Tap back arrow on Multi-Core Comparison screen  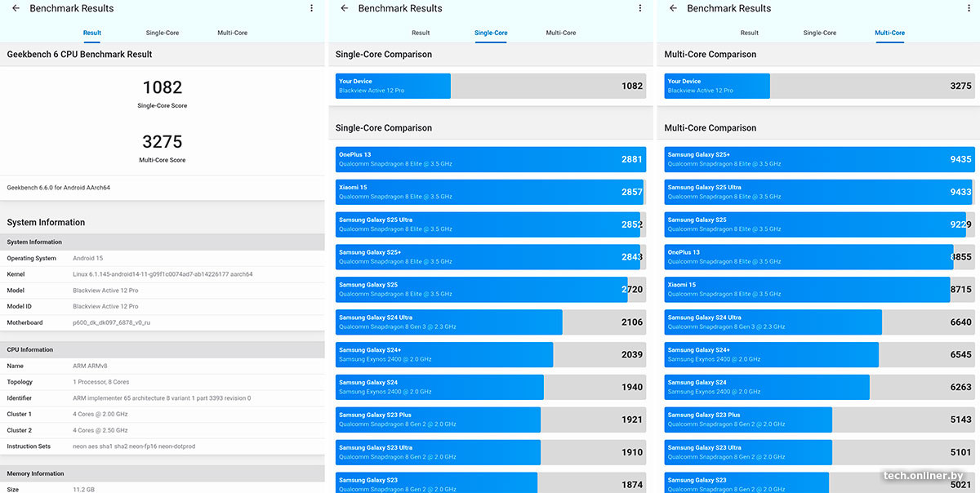[673, 9]
